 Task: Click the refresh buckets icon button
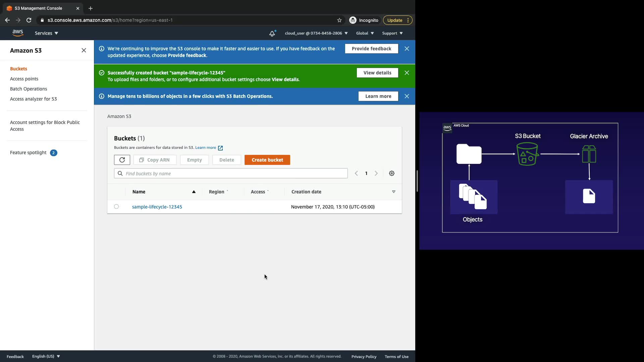click(x=122, y=160)
